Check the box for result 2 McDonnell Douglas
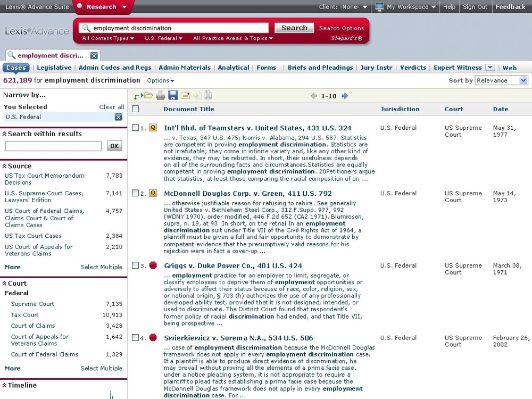This screenshot has height=399, width=532. coord(135,193)
